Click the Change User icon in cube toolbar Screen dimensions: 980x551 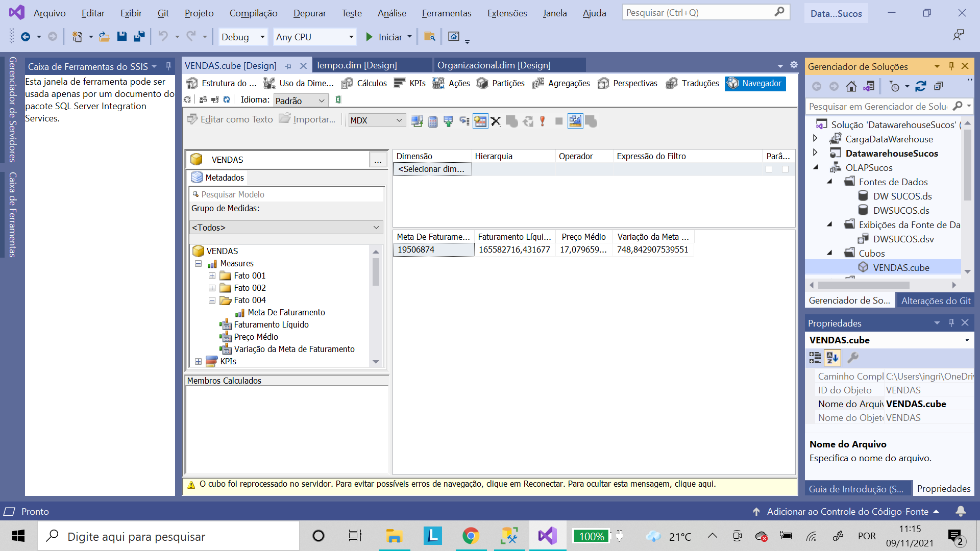pos(203,99)
